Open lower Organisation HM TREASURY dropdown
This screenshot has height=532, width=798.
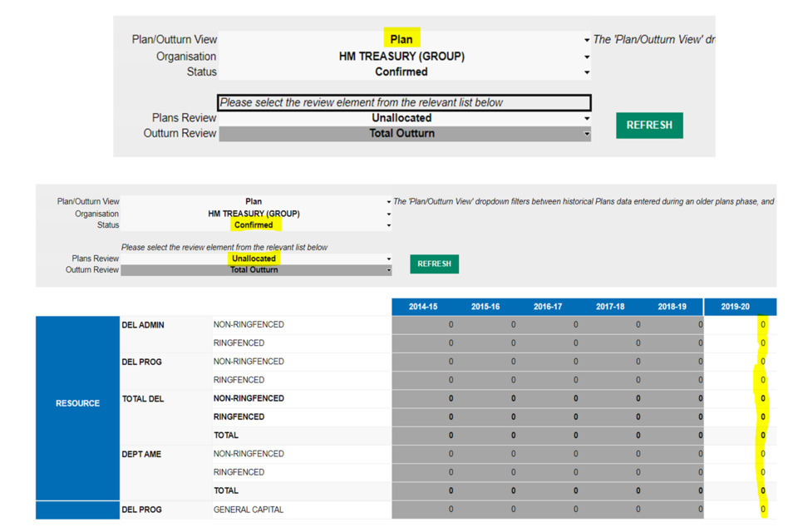[388, 214]
